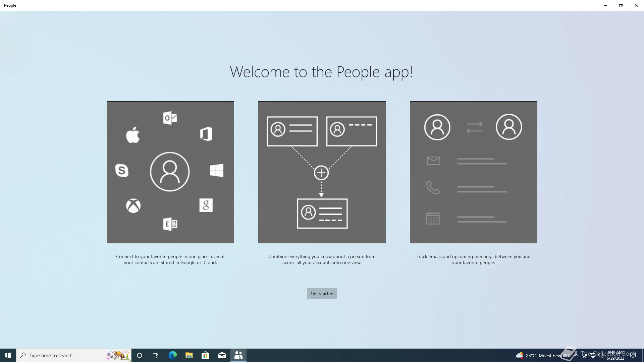Click the merged contact card below the plus
Screen dimensions: 644x362
click(x=322, y=214)
